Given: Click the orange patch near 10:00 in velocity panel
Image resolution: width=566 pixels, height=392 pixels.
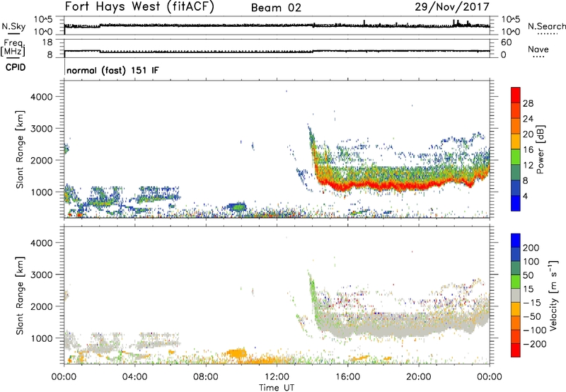Looking at the screenshot, I should (236, 352).
